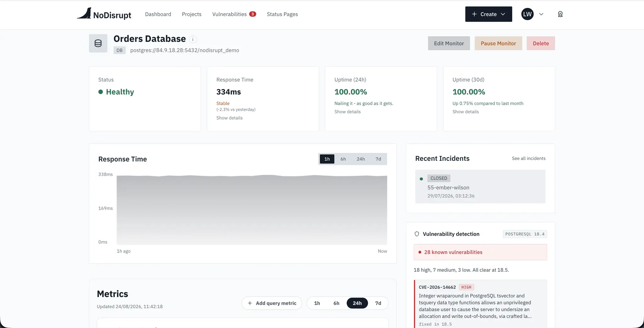Click the HIGH severity tag
Viewport: 644px width, 328px height.
[x=466, y=287]
